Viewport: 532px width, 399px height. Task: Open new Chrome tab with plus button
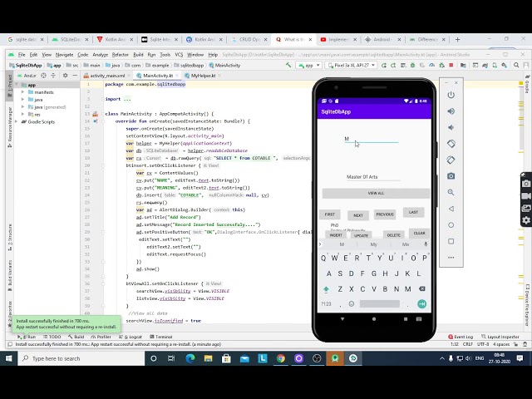[457, 40]
